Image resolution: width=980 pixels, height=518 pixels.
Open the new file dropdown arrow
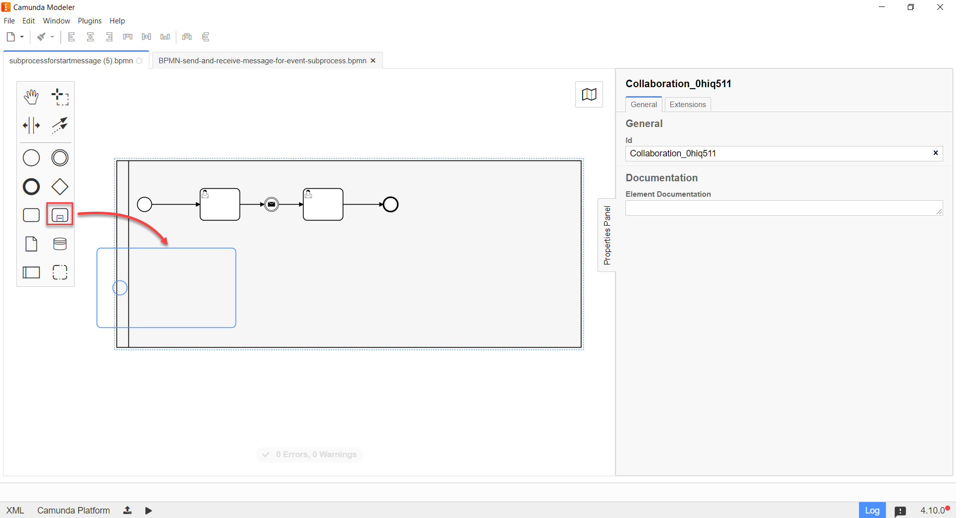point(22,37)
